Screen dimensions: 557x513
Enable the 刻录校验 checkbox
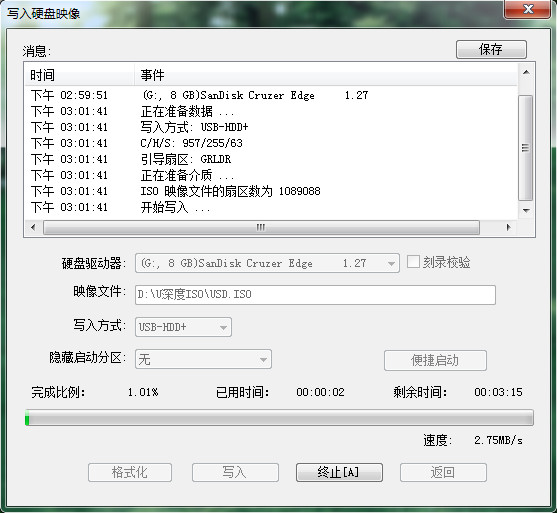pos(413,262)
